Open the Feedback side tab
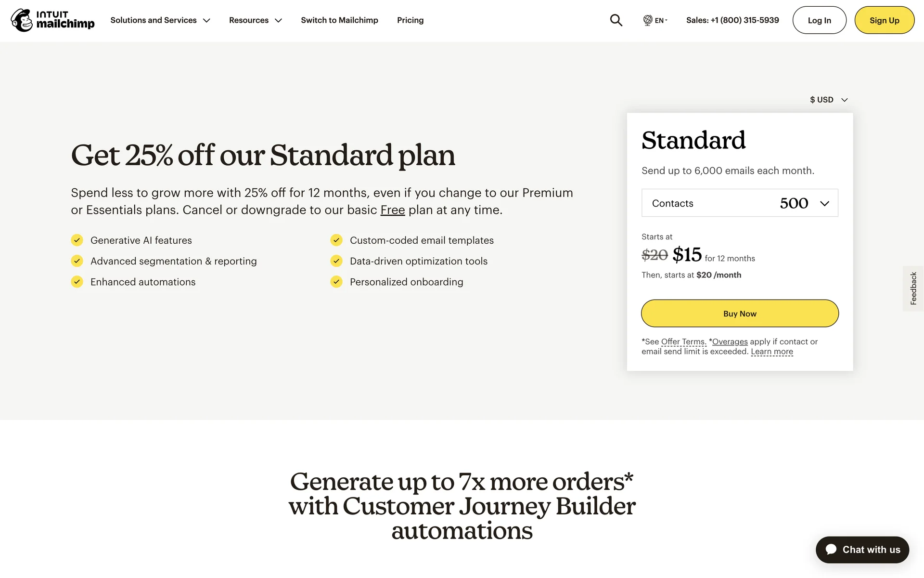This screenshot has height=578, width=924. [913, 289]
